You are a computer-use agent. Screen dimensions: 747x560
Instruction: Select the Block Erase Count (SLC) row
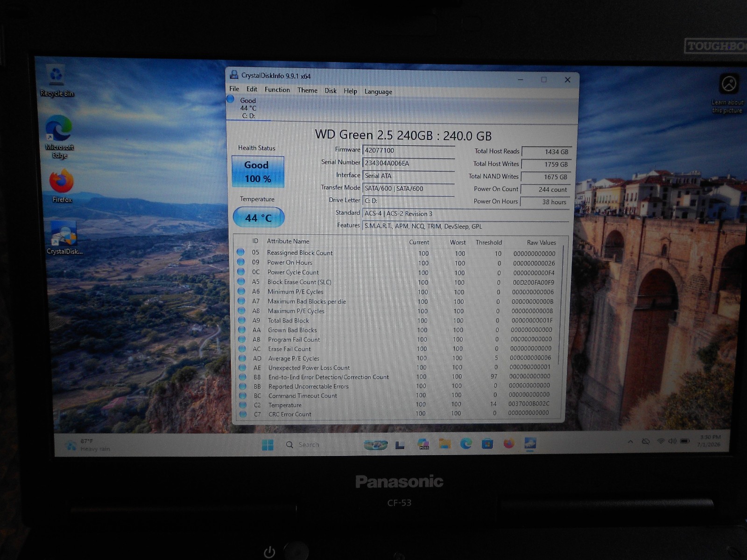(398, 282)
